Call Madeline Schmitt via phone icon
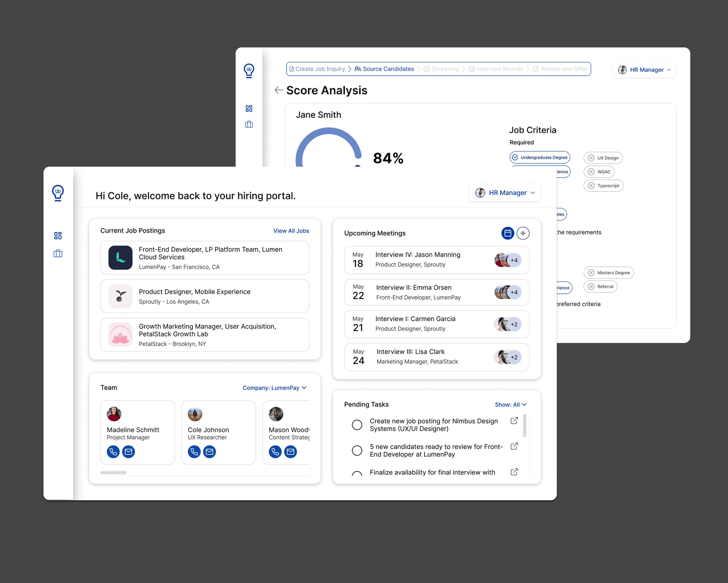 coord(113,451)
